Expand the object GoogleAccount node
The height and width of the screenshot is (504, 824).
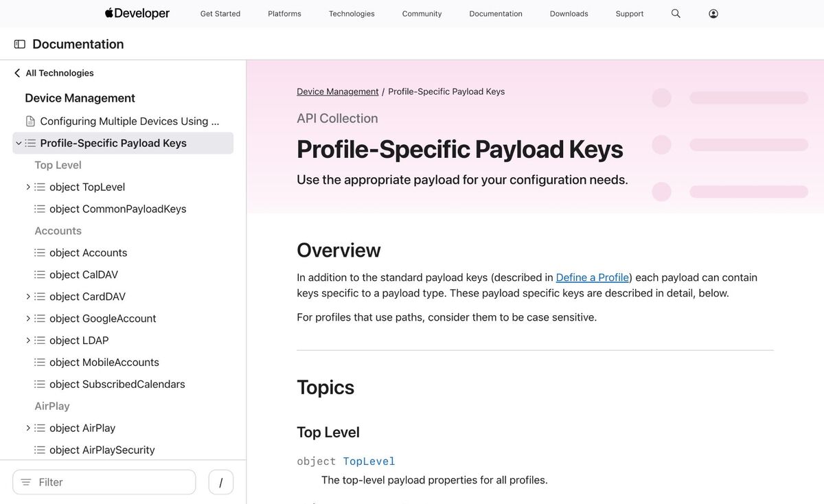(28, 319)
